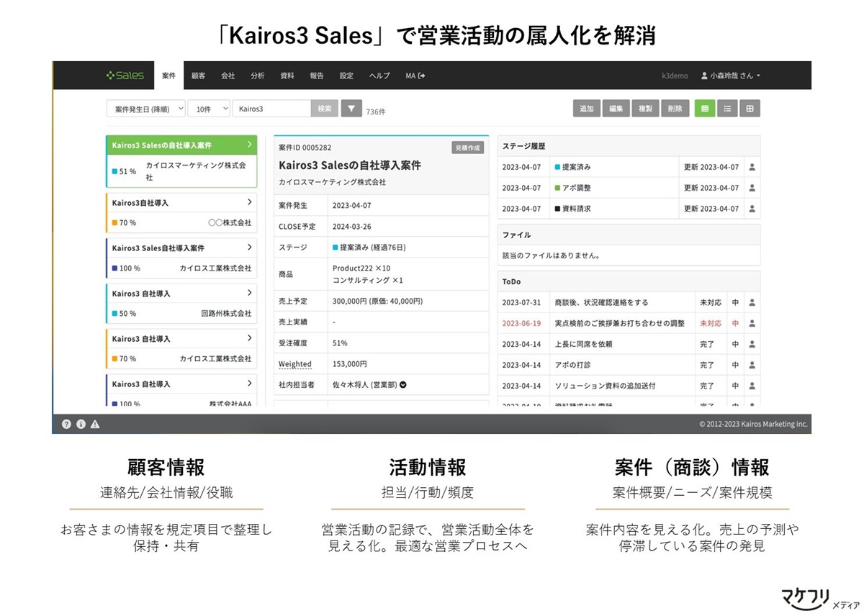Click the 検索 search button
Screen dimensions: 864x616
pos(324,109)
